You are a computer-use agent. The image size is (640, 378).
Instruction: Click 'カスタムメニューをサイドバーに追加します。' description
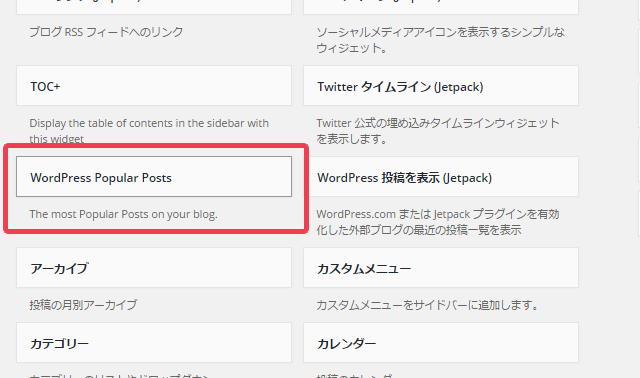pyautogui.click(x=428, y=305)
